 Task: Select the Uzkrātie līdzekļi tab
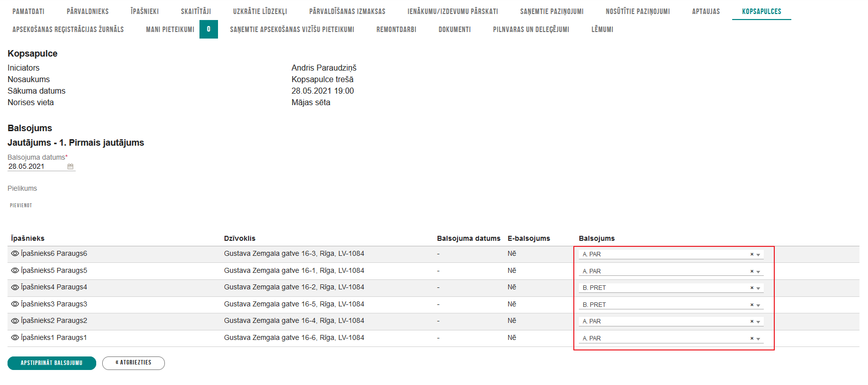tap(260, 11)
